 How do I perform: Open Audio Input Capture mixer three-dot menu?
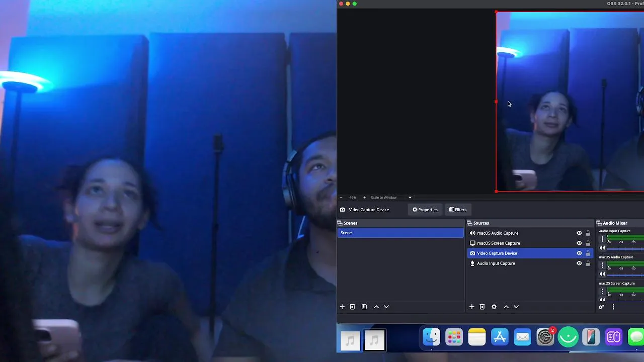[x=602, y=239]
